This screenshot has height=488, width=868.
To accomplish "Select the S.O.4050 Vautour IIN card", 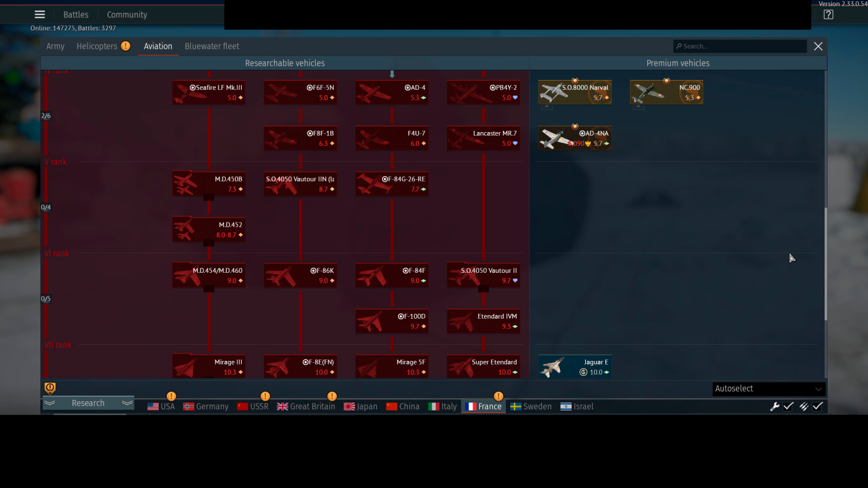I will tap(301, 184).
